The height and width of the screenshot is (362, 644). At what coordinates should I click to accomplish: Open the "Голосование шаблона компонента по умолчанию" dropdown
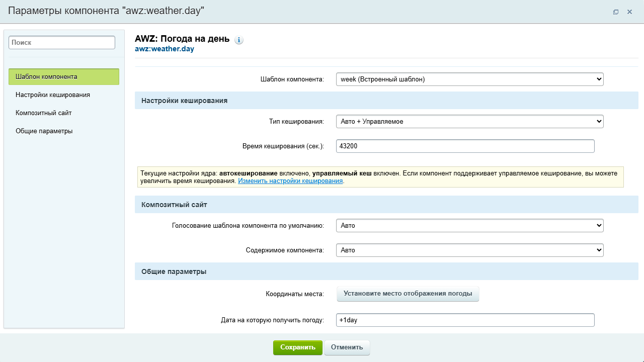click(x=469, y=226)
